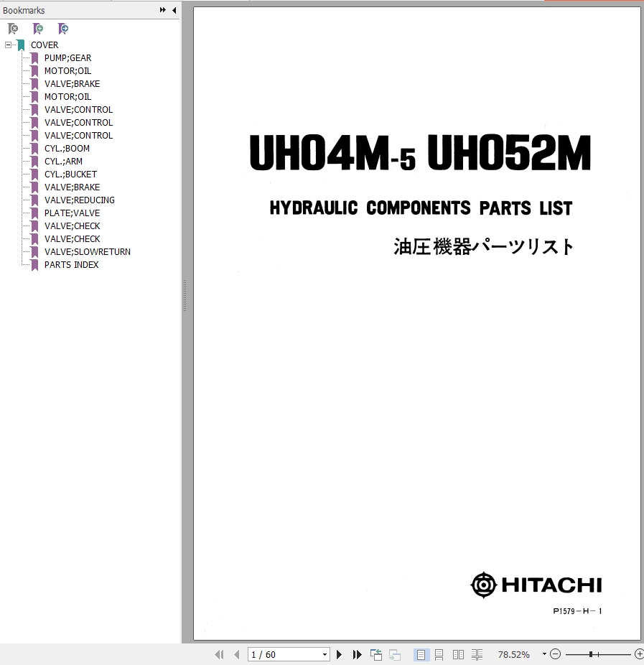Click the bookmark icon beside CYL.;BOOM
This screenshot has width=644, height=665.
(x=34, y=149)
